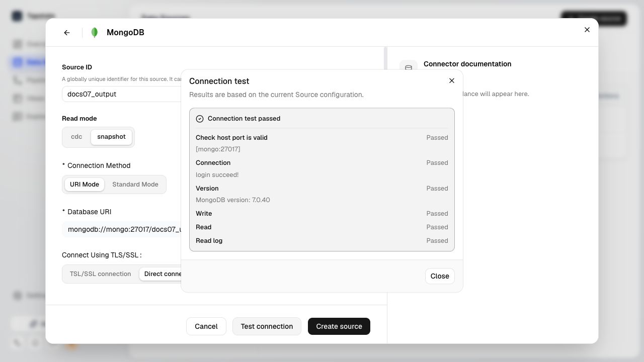Click the Version check label
This screenshot has height=362, width=644.
click(x=207, y=189)
